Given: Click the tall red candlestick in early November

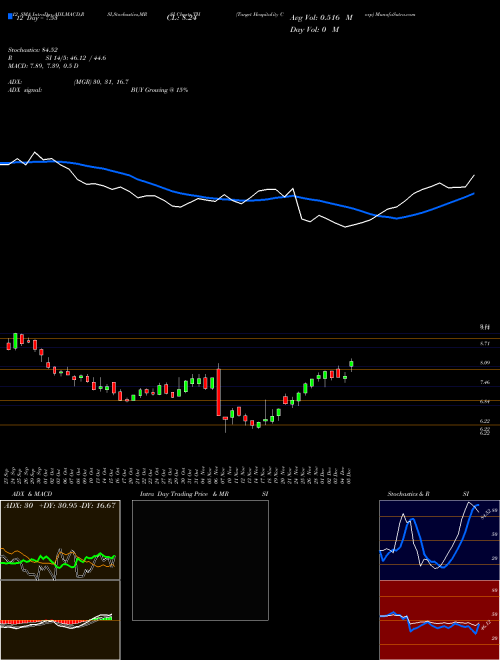Looking at the screenshot, I should 219,392.
